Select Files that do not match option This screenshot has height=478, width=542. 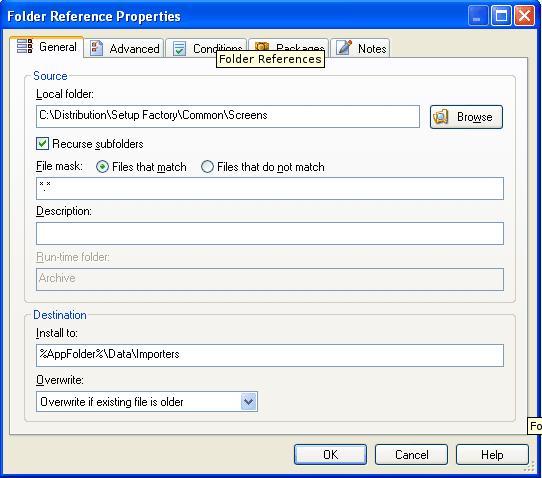[x=207, y=167]
